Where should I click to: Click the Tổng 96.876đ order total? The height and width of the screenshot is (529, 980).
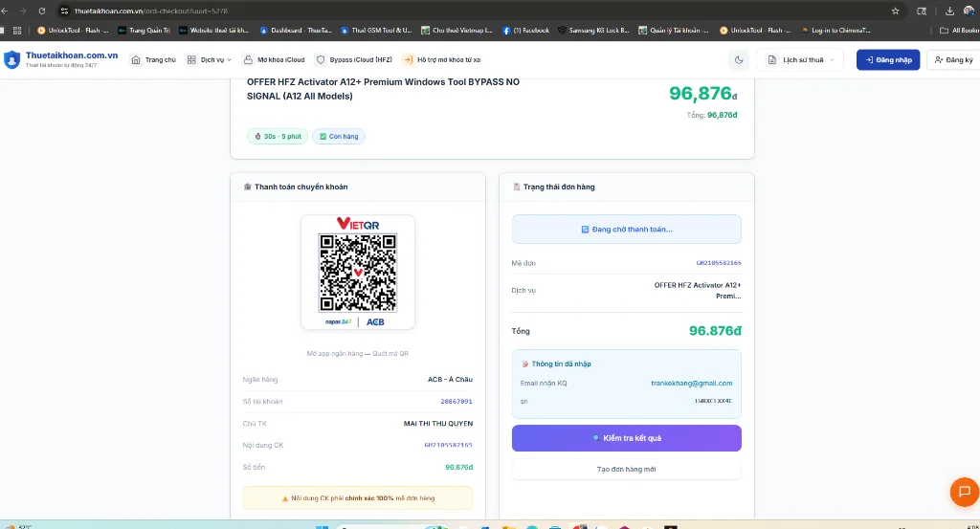[x=715, y=331]
